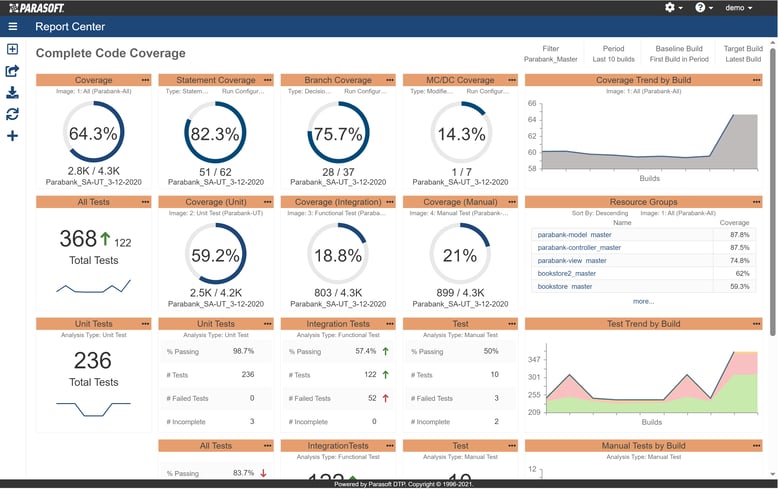Image resolution: width=778 pixels, height=489 pixels.
Task: Click the 368 total tests count
Action: tap(78, 239)
